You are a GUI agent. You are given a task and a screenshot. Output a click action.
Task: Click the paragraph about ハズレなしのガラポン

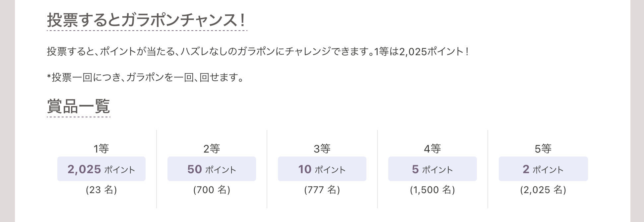(257, 52)
